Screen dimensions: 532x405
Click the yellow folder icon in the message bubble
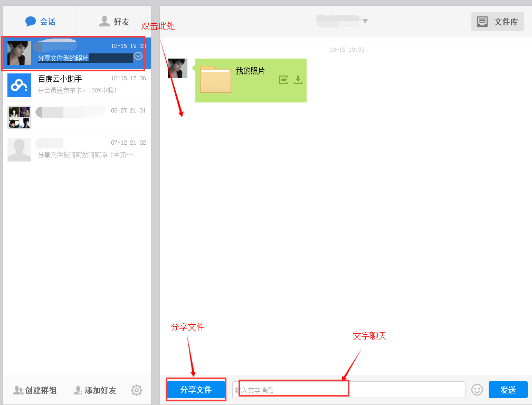click(215, 80)
